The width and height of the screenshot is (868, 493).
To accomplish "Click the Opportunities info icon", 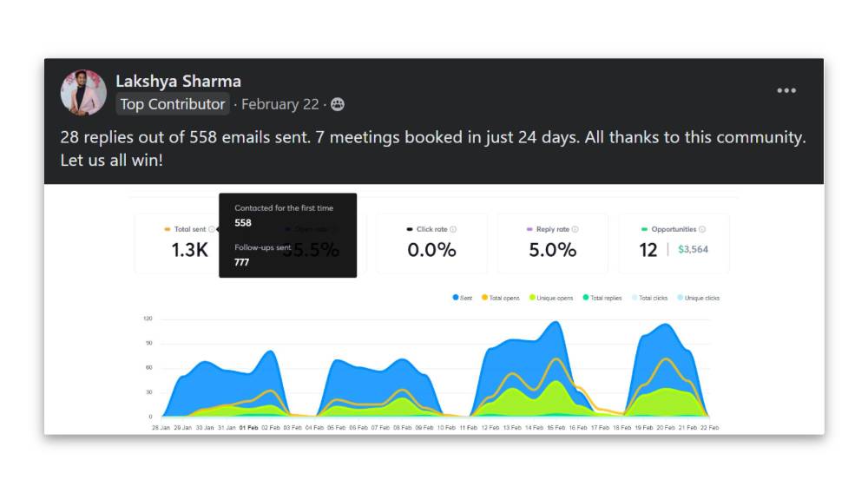I will (702, 230).
